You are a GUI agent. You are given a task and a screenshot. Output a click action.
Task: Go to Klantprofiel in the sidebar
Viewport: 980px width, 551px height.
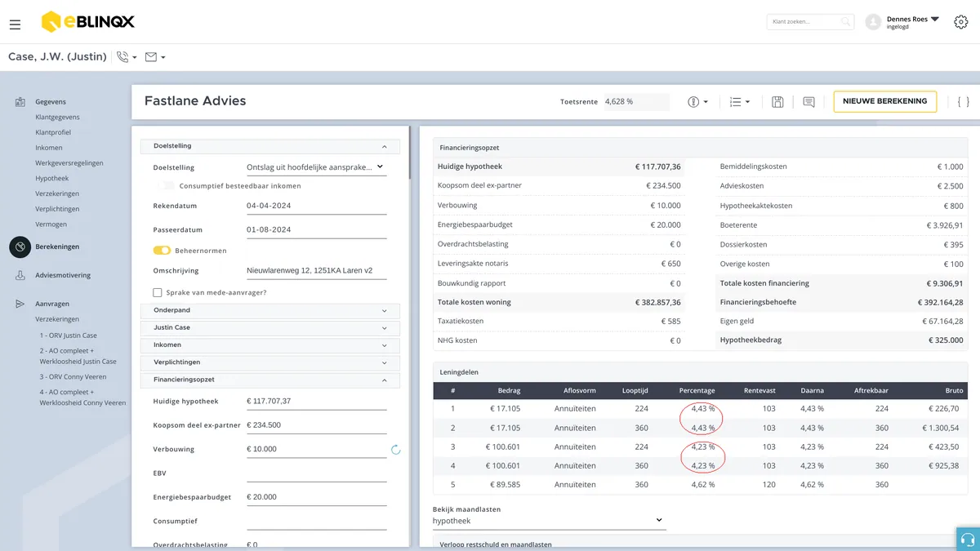point(53,132)
